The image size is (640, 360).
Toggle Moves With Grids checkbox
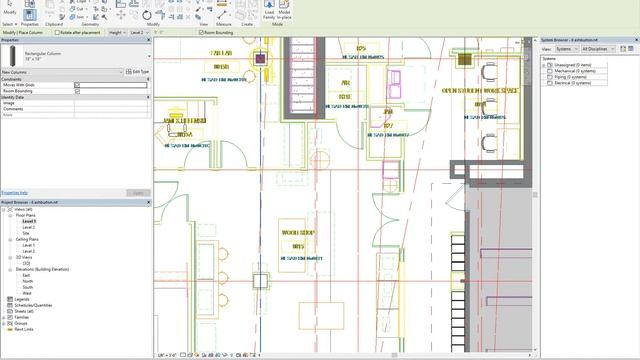(77, 85)
